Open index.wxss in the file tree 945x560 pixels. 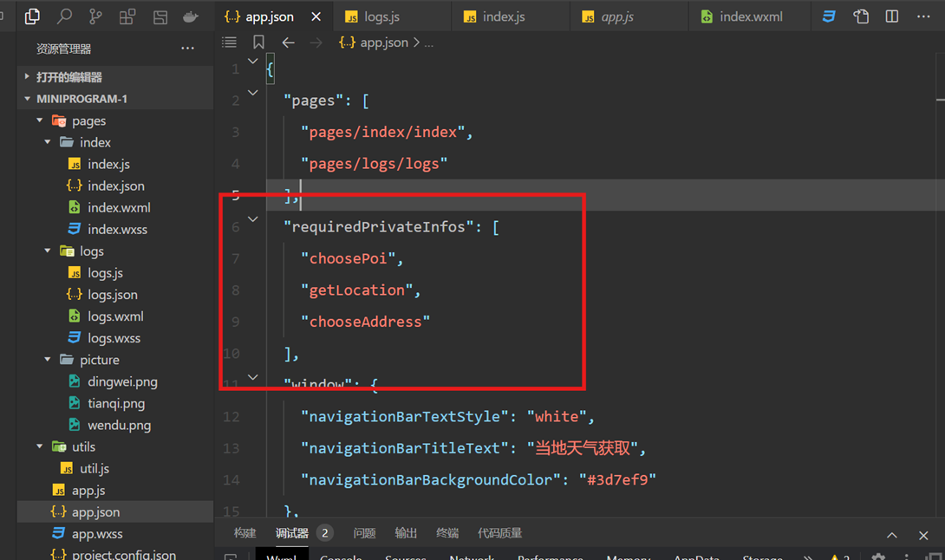tap(118, 229)
